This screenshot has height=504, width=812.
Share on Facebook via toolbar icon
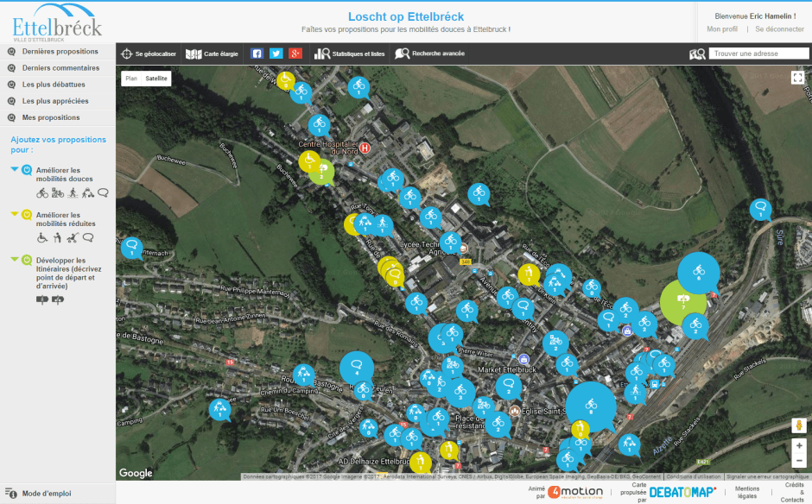(x=257, y=54)
